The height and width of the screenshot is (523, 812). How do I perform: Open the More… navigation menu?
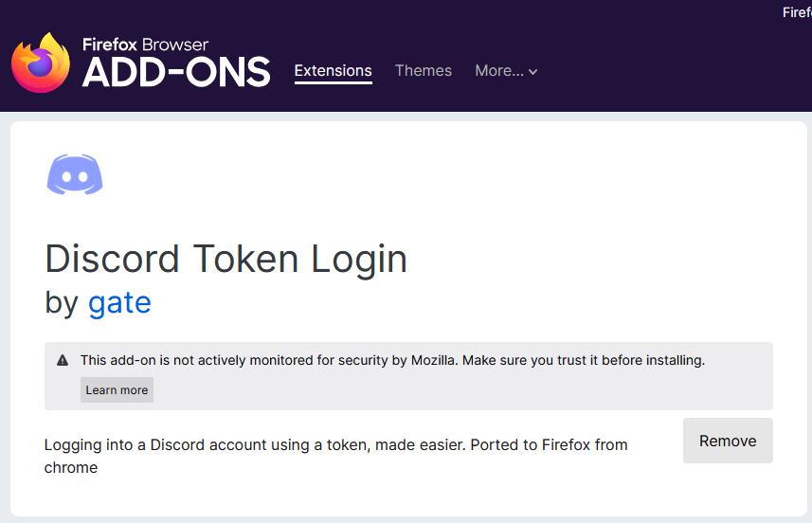(506, 71)
